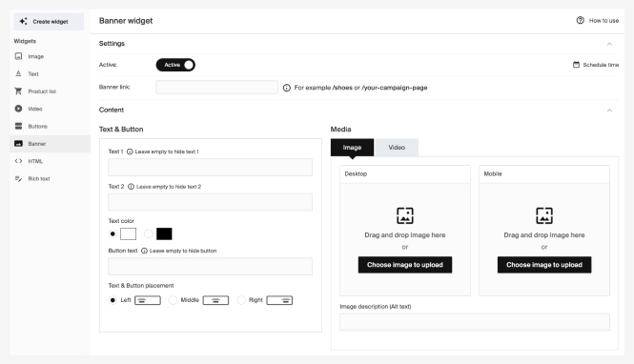The width and height of the screenshot is (634, 364).
Task: Select the Banner widget icon in sidebar
Action: click(19, 144)
